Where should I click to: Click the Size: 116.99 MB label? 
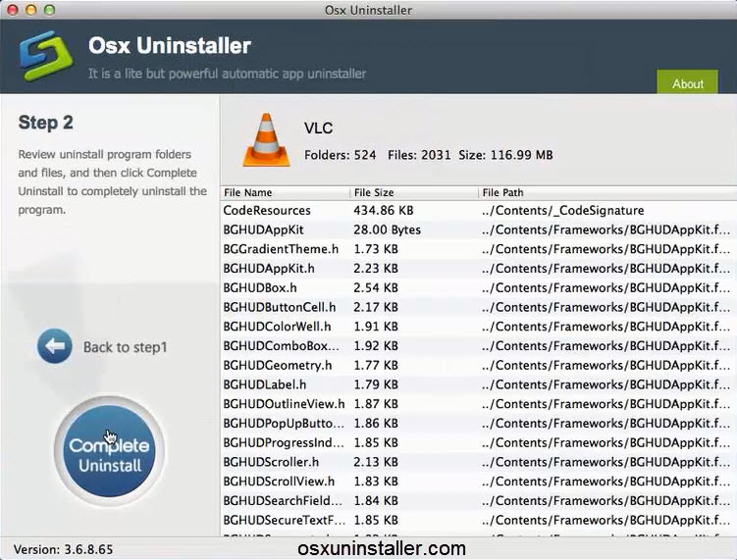pos(505,155)
